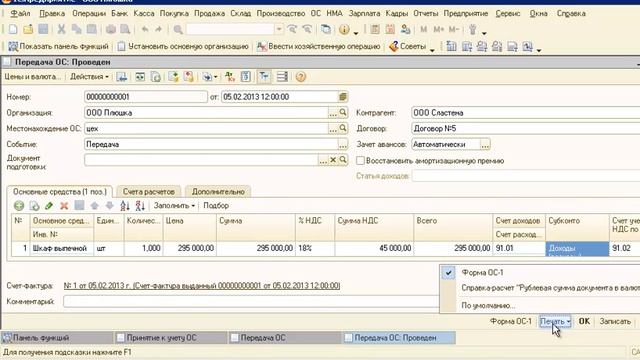Click the Undo arrow icon
Screen dimensions: 640x360
point(144,29)
